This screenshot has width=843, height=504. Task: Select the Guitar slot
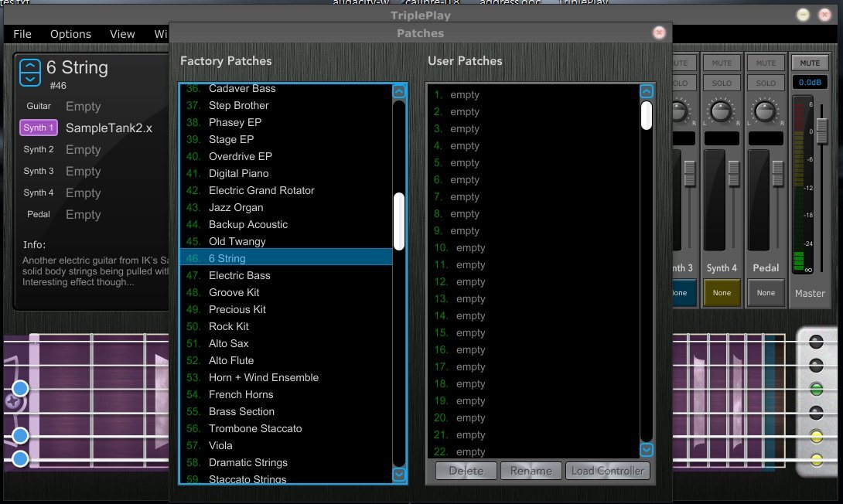tap(39, 106)
